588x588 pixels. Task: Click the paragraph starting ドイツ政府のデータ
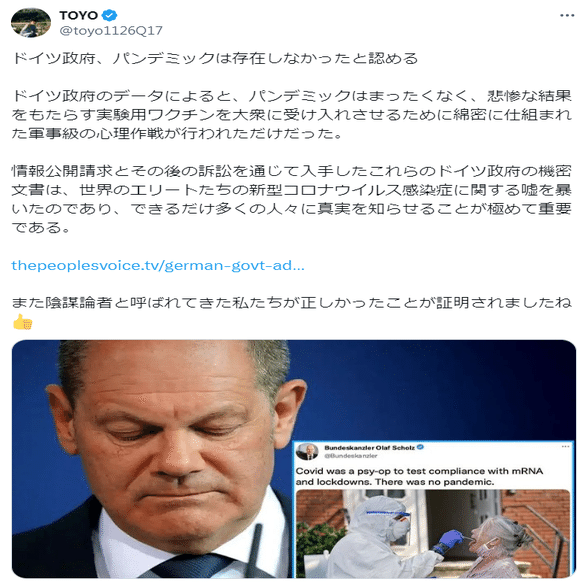click(292, 115)
